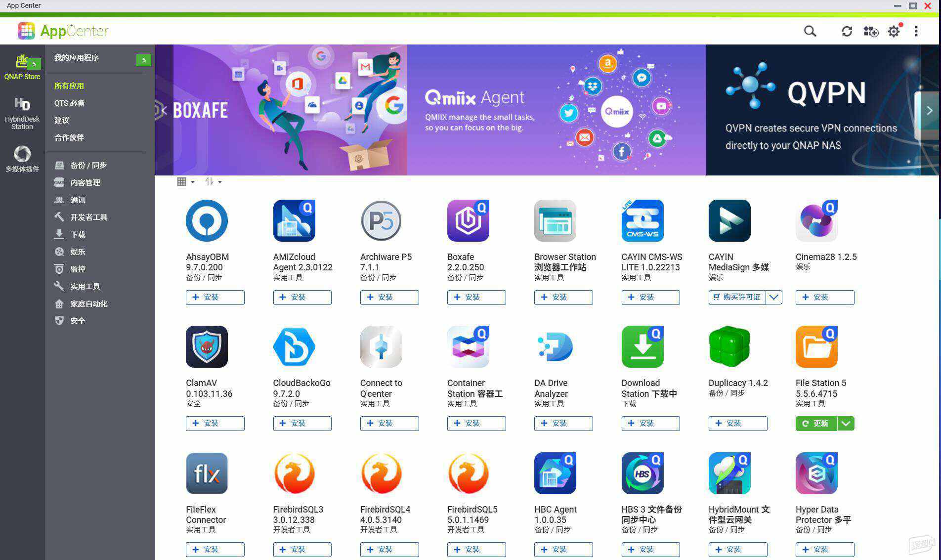This screenshot has width=941, height=560.
Task: Click the QVPN promotional banner
Action: pyautogui.click(x=813, y=110)
